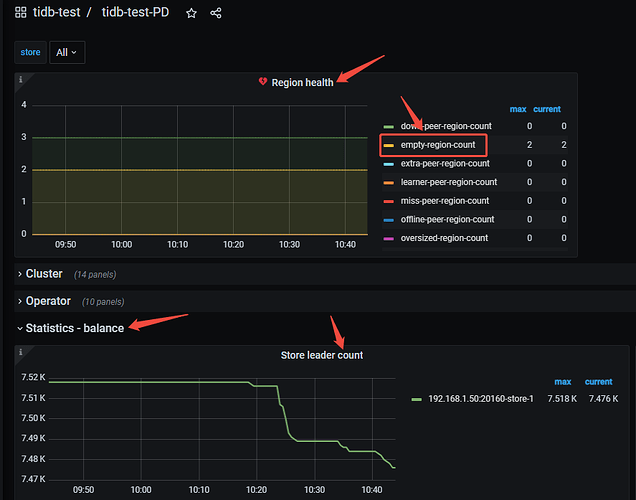The width and height of the screenshot is (636, 500).
Task: Collapse the Statistics - balance row
Action: 74,327
